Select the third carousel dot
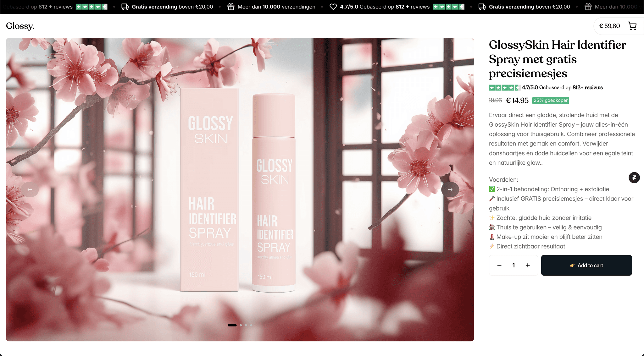Viewport: 644px width, 356px height. point(246,325)
